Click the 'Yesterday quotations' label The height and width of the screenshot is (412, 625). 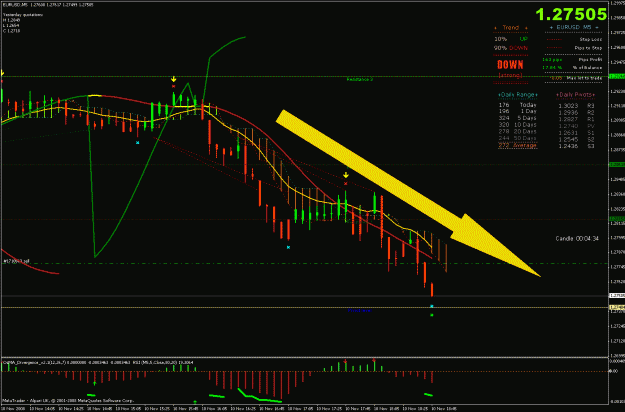pyautogui.click(x=23, y=15)
